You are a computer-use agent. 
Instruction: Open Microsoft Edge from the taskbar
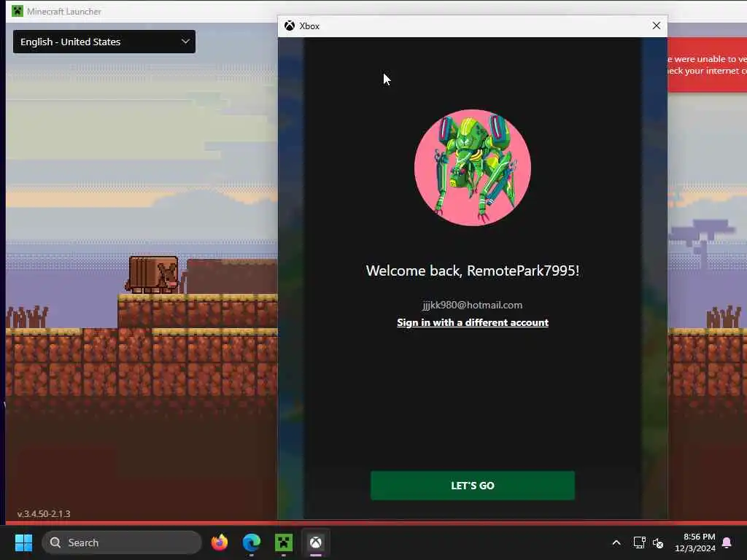252,542
